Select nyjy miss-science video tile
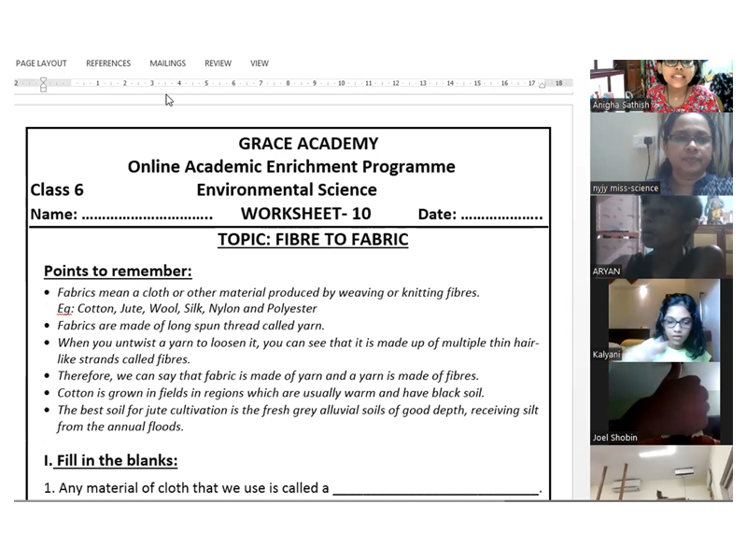The image size is (747, 560). pos(661,153)
